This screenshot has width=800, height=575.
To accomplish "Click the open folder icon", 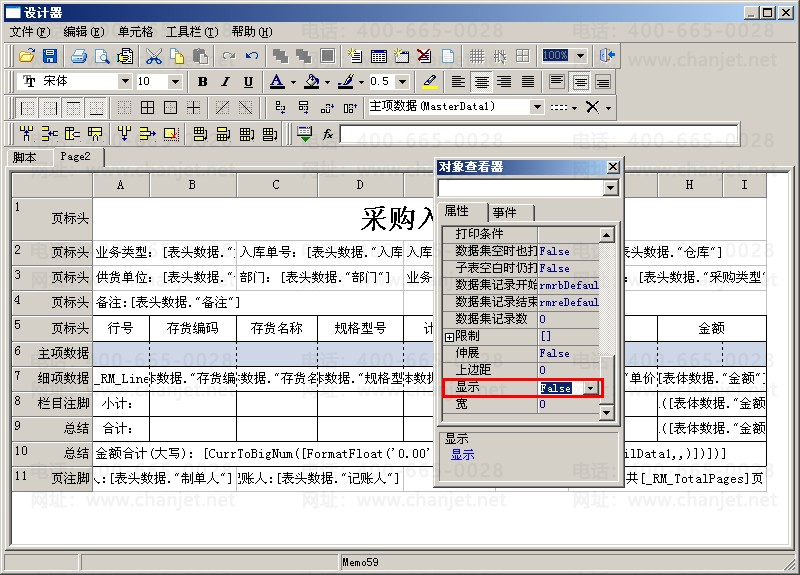I will 26,56.
